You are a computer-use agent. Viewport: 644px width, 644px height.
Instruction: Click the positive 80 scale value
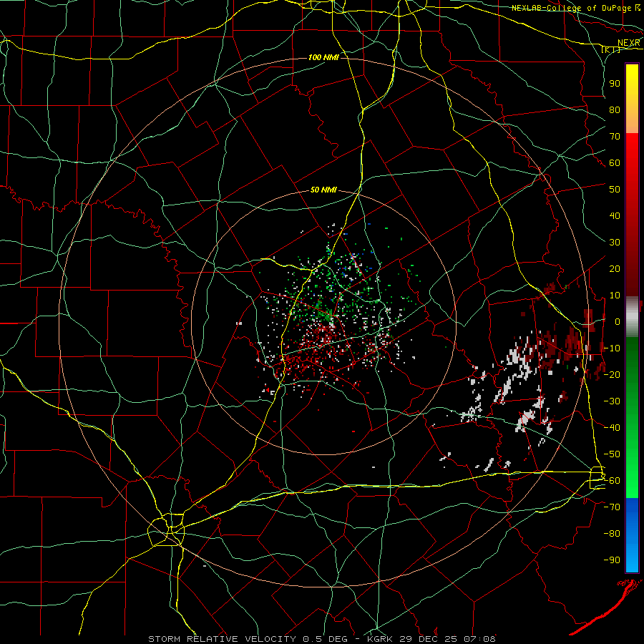point(615,109)
